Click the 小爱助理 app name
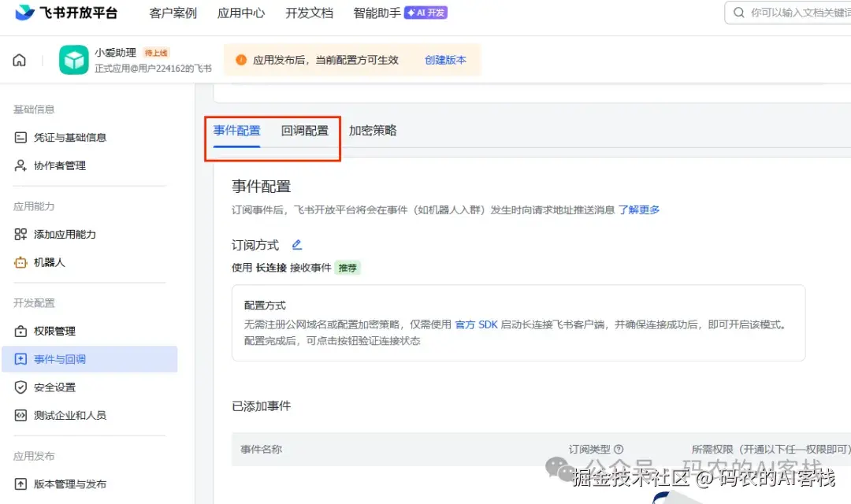This screenshot has height=504, width=851. 115,53
